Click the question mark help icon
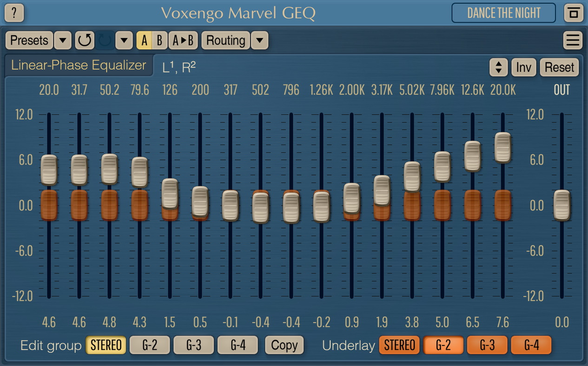Viewport: 588px width, 366px height. [14, 13]
